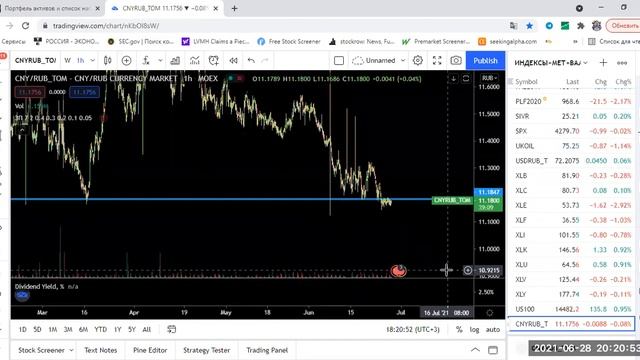
Task: Click the CNYRUB_TOM symbol search field
Action: [x=36, y=60]
